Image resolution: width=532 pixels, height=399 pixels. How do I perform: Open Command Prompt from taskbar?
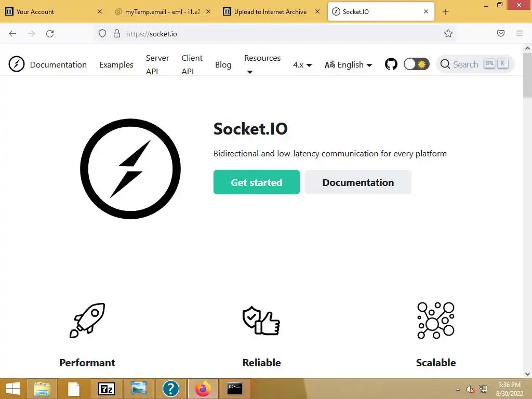(x=235, y=389)
